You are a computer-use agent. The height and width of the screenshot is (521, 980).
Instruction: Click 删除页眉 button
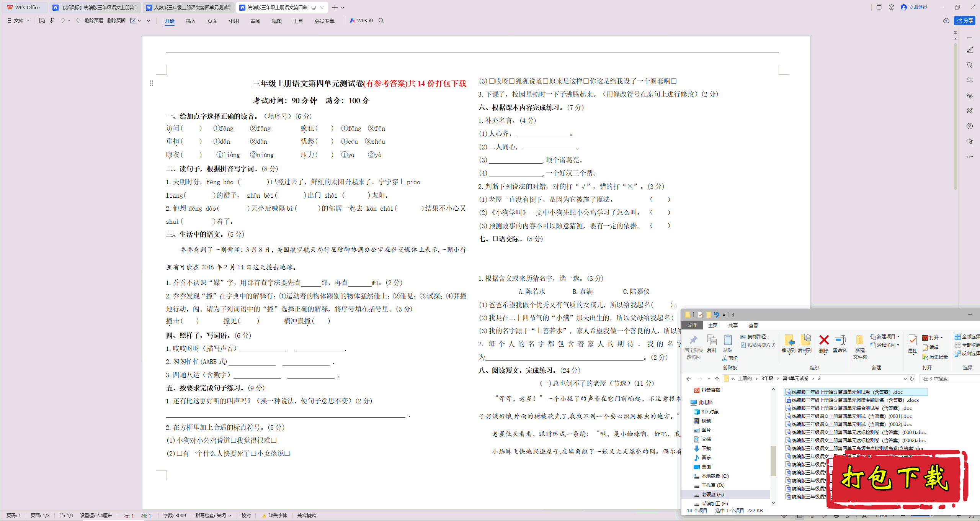coord(94,21)
